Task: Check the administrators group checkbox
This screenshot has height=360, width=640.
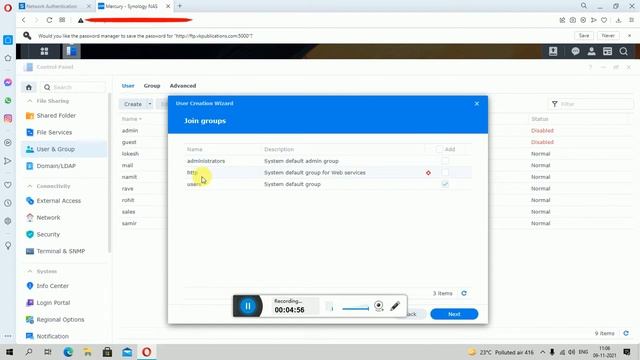Action: tap(445, 161)
